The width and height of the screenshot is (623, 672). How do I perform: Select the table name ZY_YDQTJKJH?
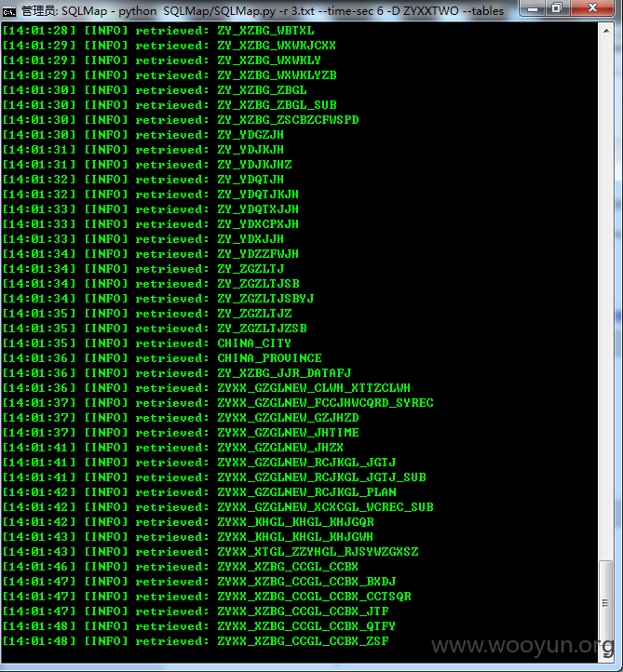[258, 195]
